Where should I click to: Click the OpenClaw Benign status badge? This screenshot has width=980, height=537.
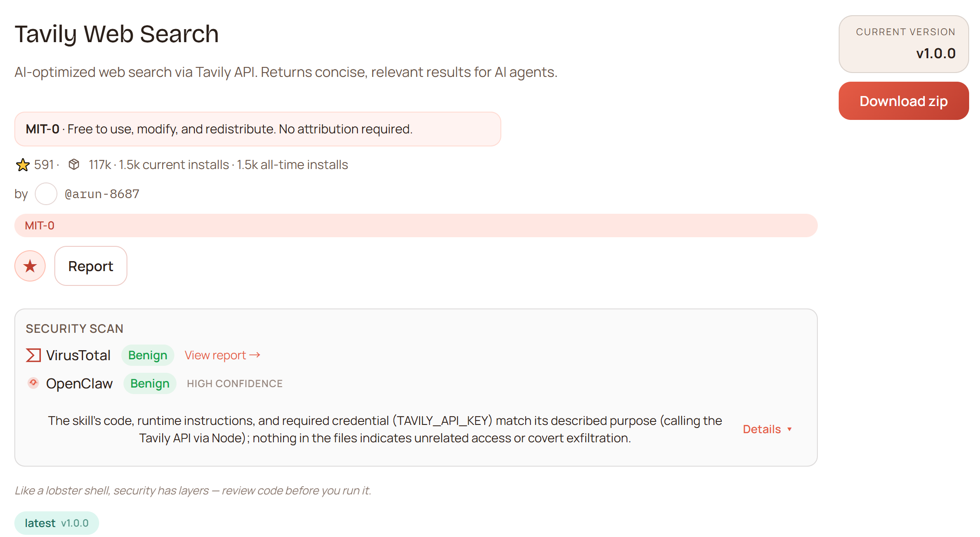coord(150,384)
